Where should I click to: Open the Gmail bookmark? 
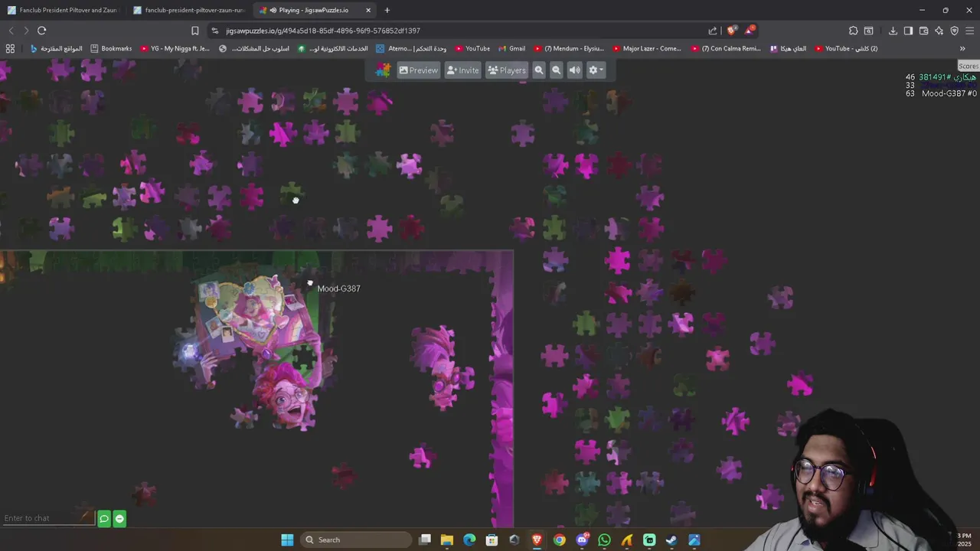coord(511,48)
